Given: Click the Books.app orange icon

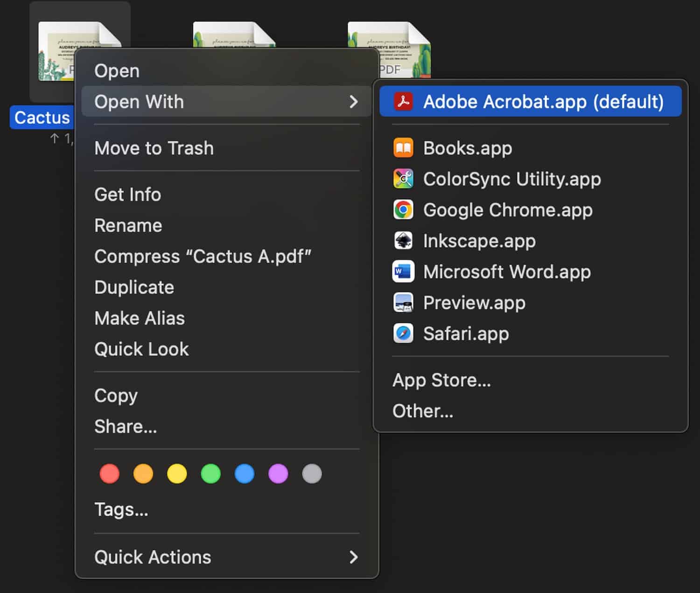Looking at the screenshot, I should (x=403, y=148).
